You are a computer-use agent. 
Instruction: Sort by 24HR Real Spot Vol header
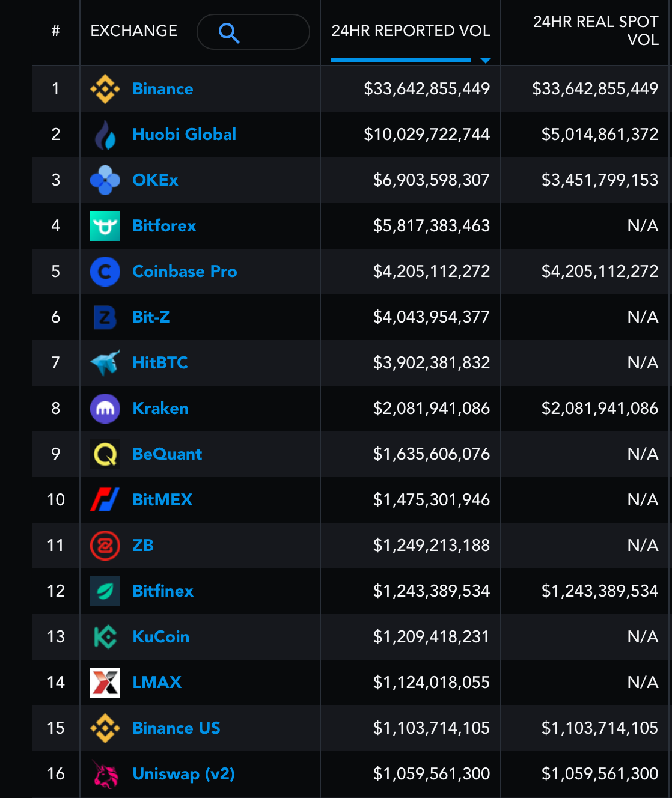(x=596, y=31)
